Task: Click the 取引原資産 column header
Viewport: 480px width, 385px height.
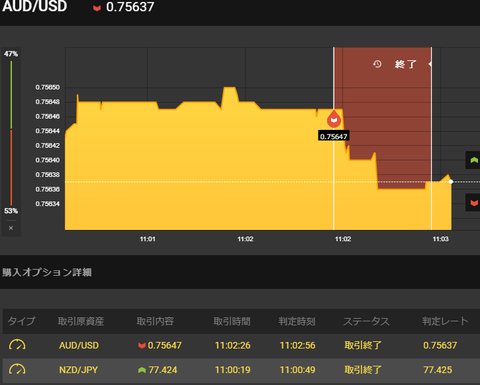Action: click(81, 321)
